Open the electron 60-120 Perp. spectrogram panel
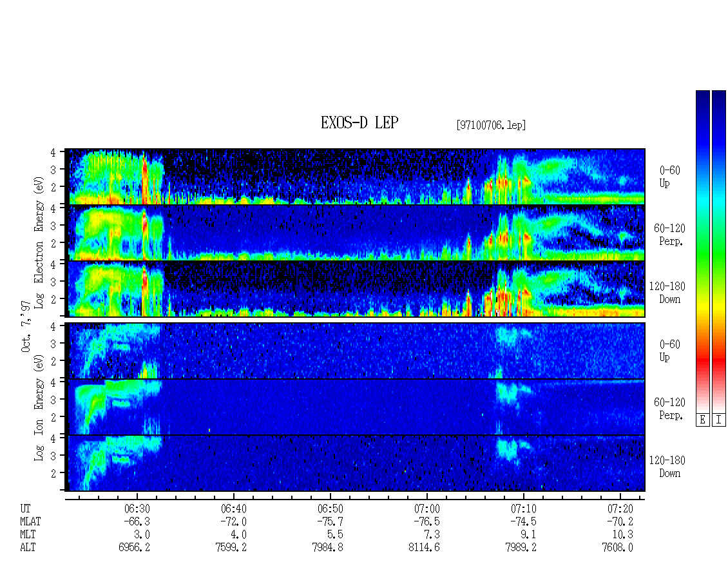728x564 pixels. [x=356, y=233]
